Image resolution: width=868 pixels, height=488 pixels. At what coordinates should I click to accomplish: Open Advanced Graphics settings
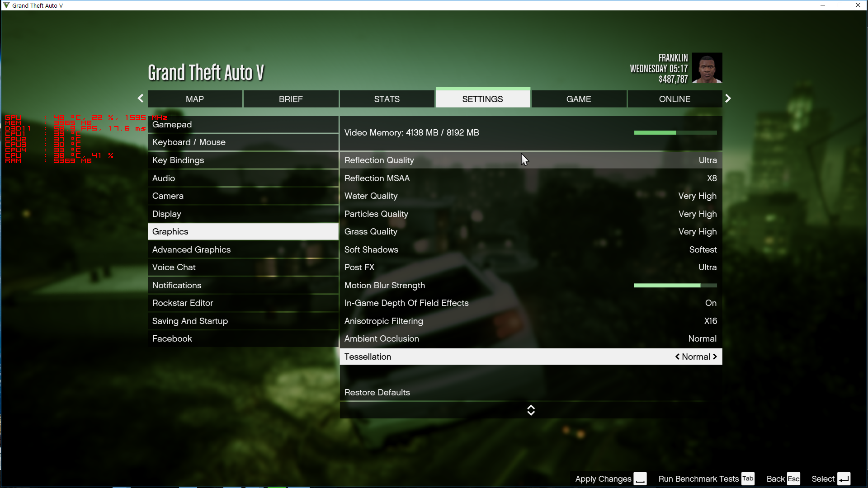tap(243, 249)
